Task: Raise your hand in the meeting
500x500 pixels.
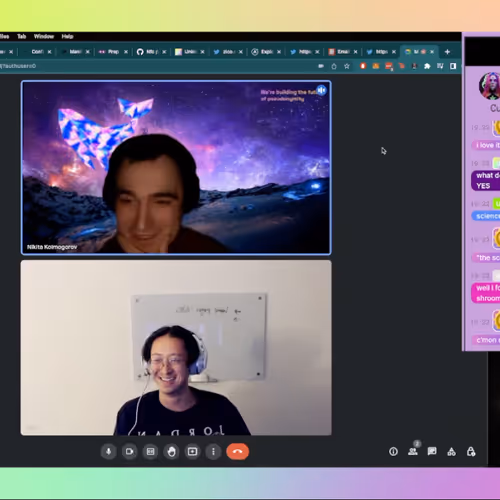Action: point(172,452)
